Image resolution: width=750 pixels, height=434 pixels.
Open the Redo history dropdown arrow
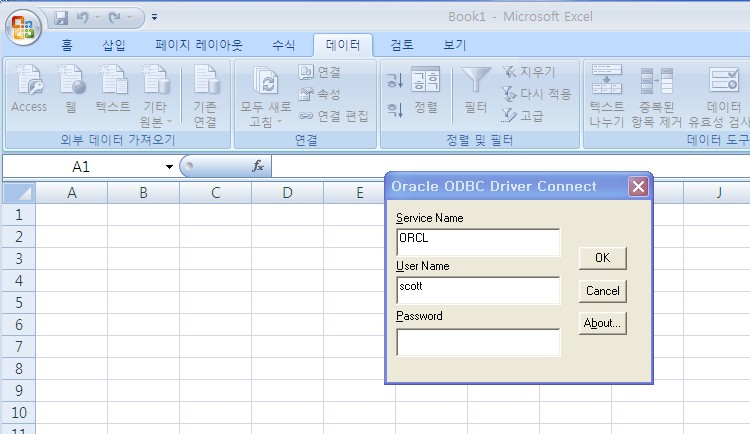130,18
